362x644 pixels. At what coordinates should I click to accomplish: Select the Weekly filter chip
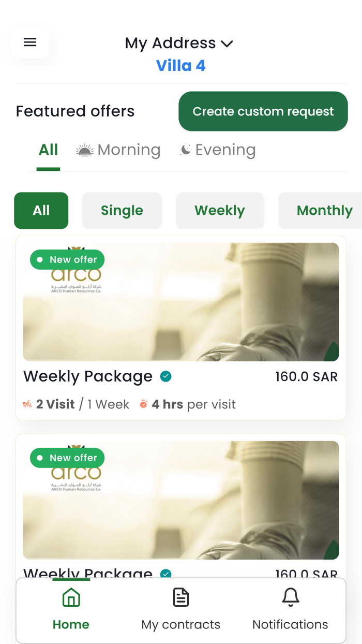click(x=220, y=210)
